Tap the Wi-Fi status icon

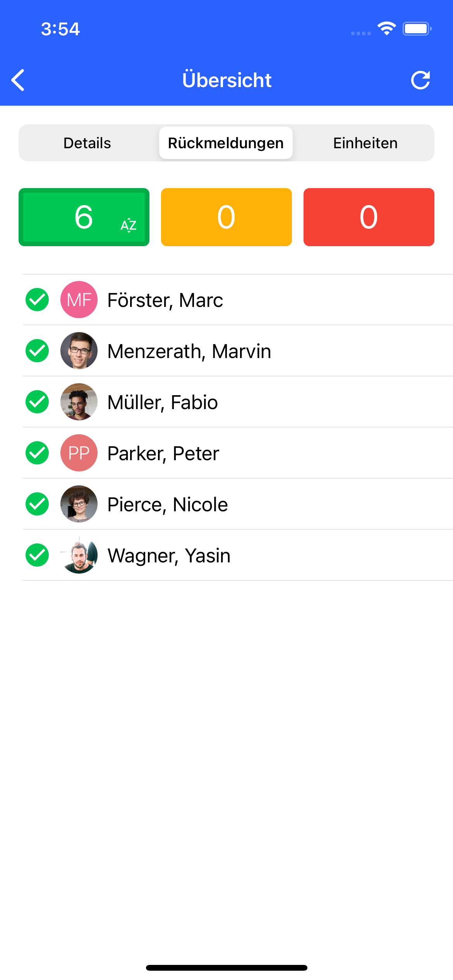(386, 29)
